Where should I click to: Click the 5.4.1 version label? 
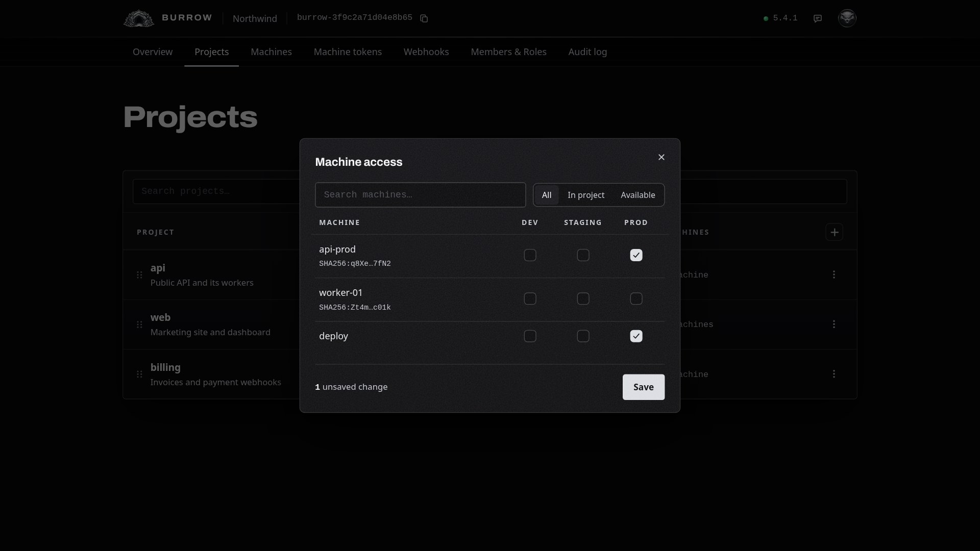point(785,18)
